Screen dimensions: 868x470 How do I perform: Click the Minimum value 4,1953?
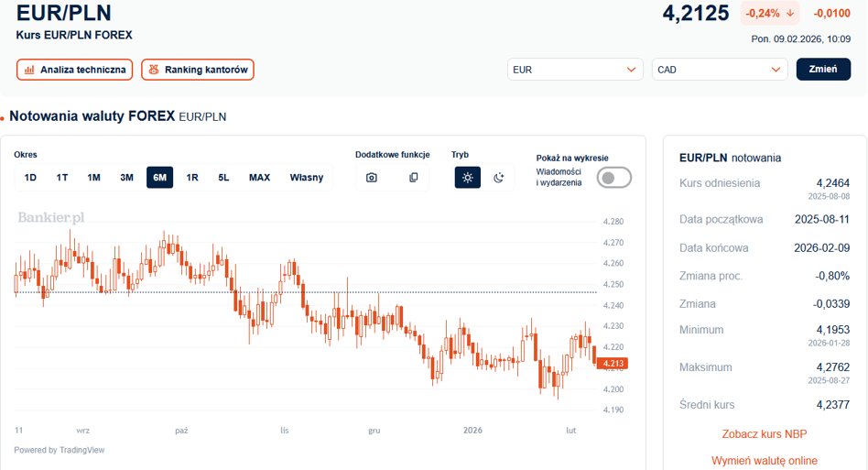(832, 330)
